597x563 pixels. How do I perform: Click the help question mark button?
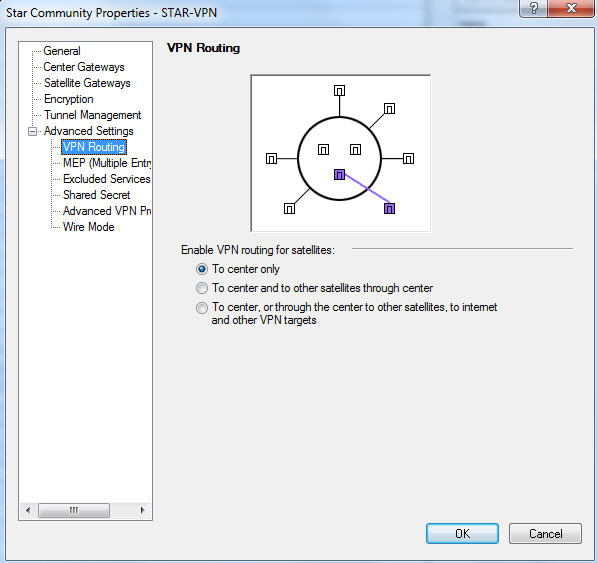click(x=533, y=8)
